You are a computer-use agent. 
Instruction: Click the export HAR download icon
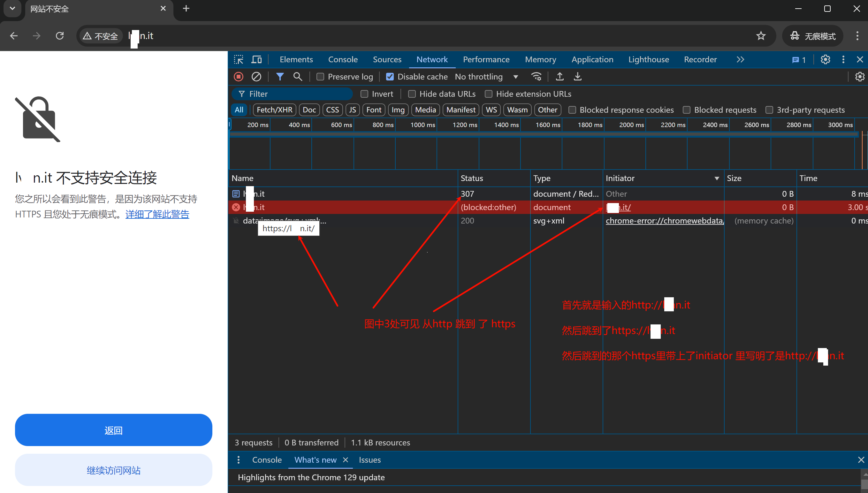pos(578,77)
